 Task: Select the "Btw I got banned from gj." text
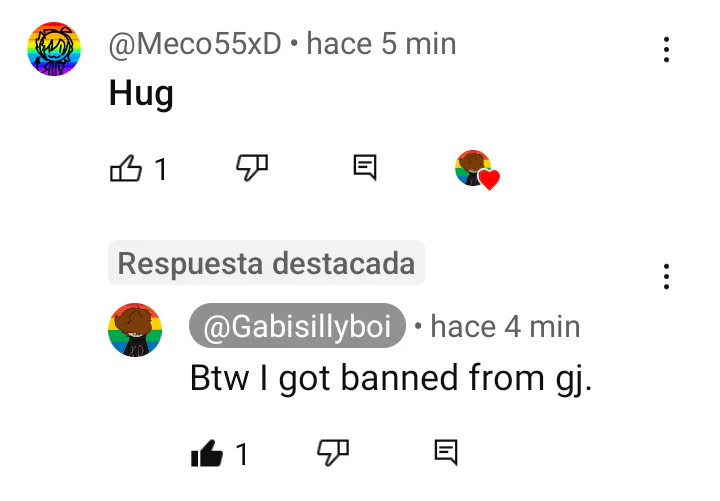point(391,378)
